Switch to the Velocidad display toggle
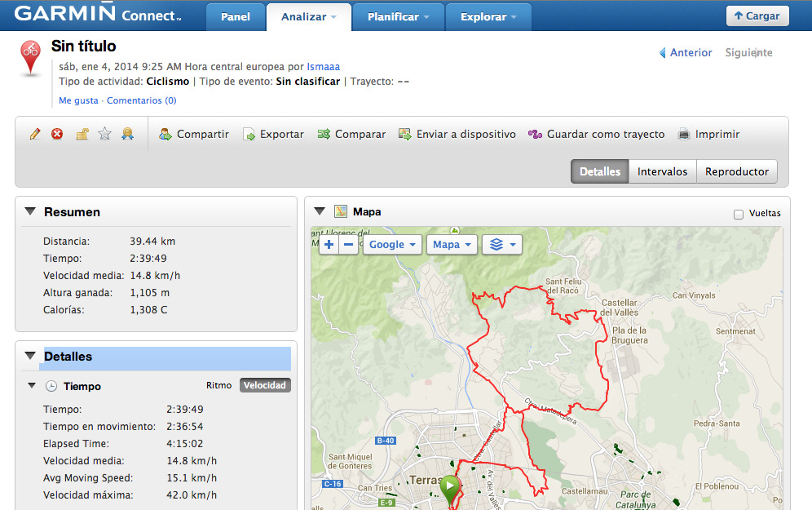Image resolution: width=812 pixels, height=510 pixels. [265, 385]
